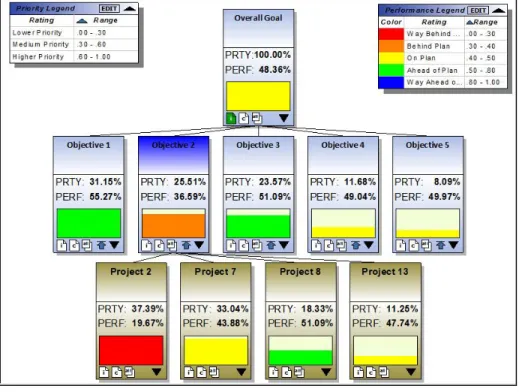Expand the Overall Goal node down arrow
The width and height of the screenshot is (519, 392).
[x=284, y=118]
